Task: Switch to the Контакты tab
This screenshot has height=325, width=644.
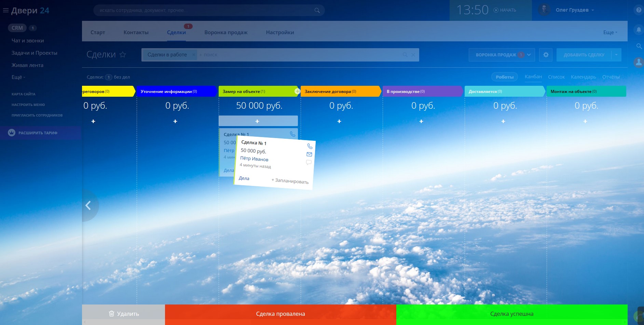Action: pyautogui.click(x=136, y=32)
